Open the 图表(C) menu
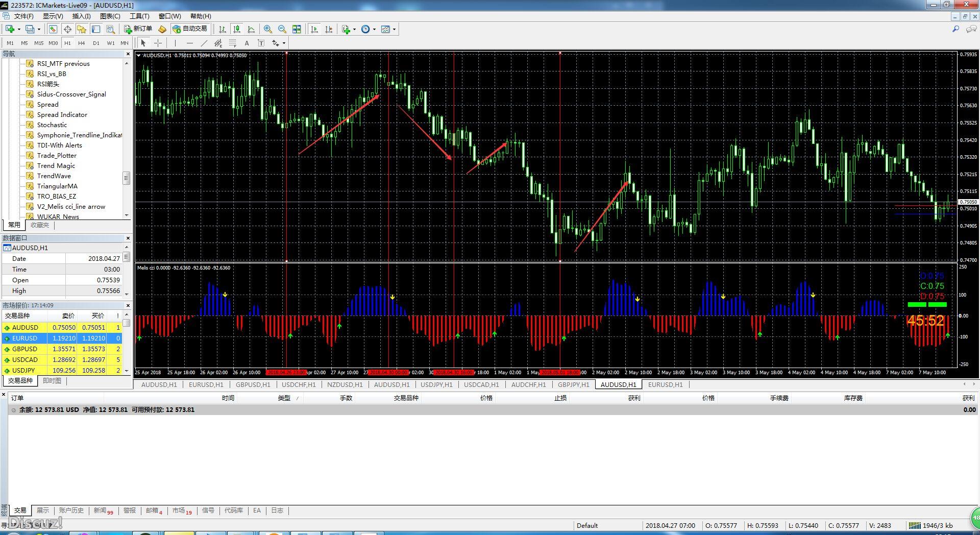The image size is (980, 535). pyautogui.click(x=110, y=16)
